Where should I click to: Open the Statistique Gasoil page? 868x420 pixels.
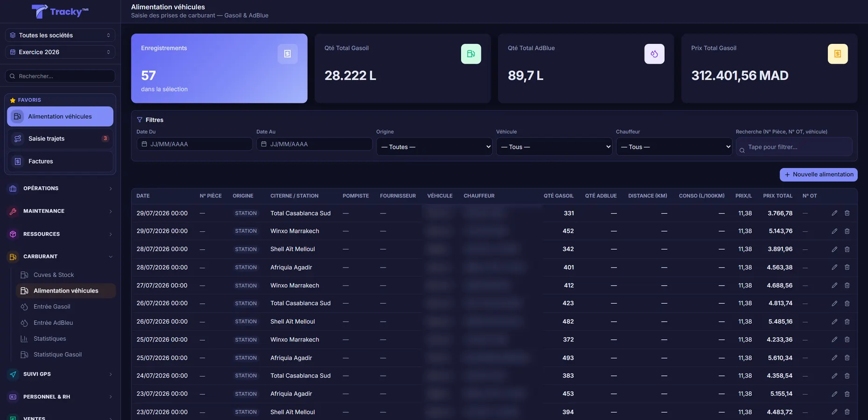pyautogui.click(x=65, y=355)
